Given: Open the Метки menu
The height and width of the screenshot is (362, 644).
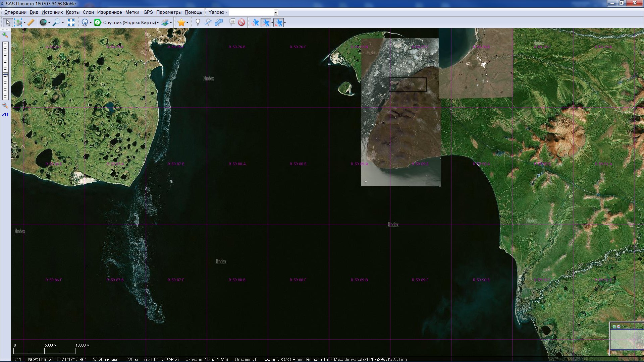Looking at the screenshot, I should coord(132,12).
